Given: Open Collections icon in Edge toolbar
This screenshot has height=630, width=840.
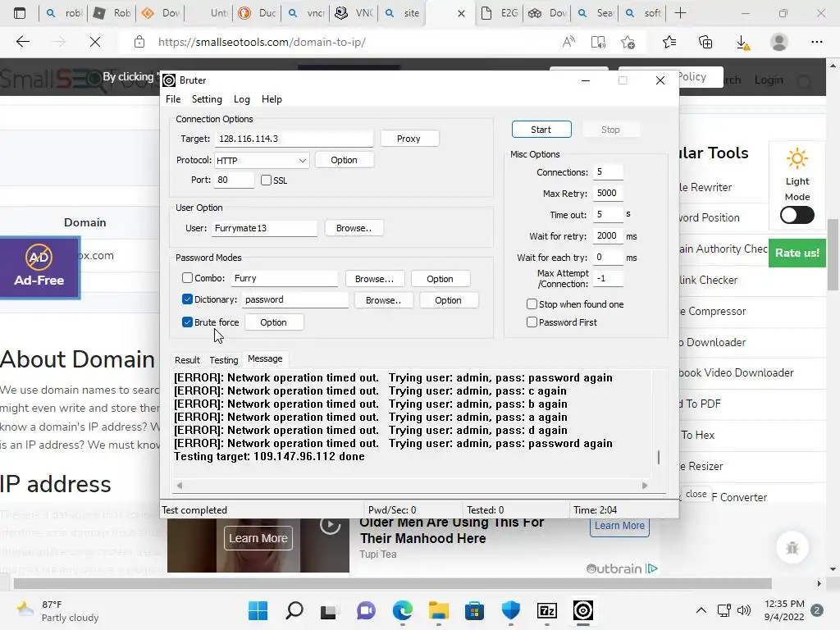Looking at the screenshot, I should (x=705, y=42).
